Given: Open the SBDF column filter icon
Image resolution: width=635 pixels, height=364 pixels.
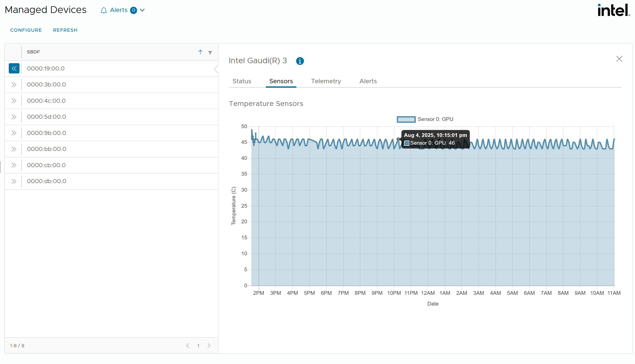Looking at the screenshot, I should 210,52.
